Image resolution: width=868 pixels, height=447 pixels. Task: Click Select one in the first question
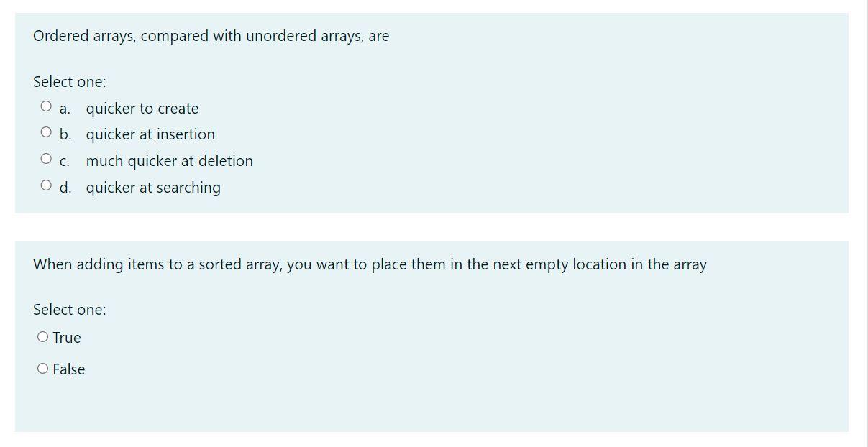[69, 81]
